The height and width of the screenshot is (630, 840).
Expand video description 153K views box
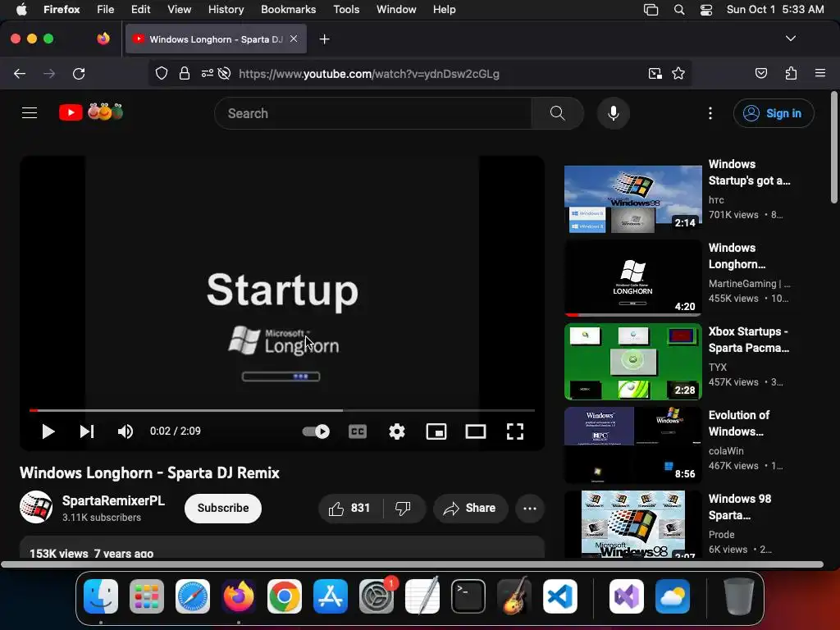pyautogui.click(x=282, y=547)
